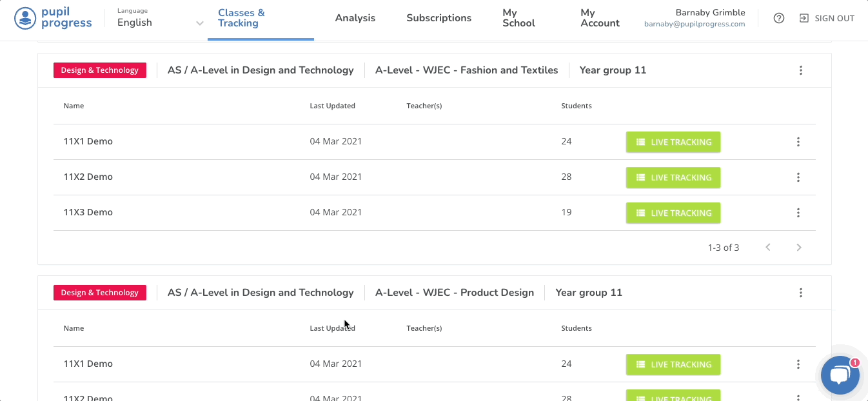Open the Subscriptions tab
This screenshot has width=868, height=401.
click(439, 18)
